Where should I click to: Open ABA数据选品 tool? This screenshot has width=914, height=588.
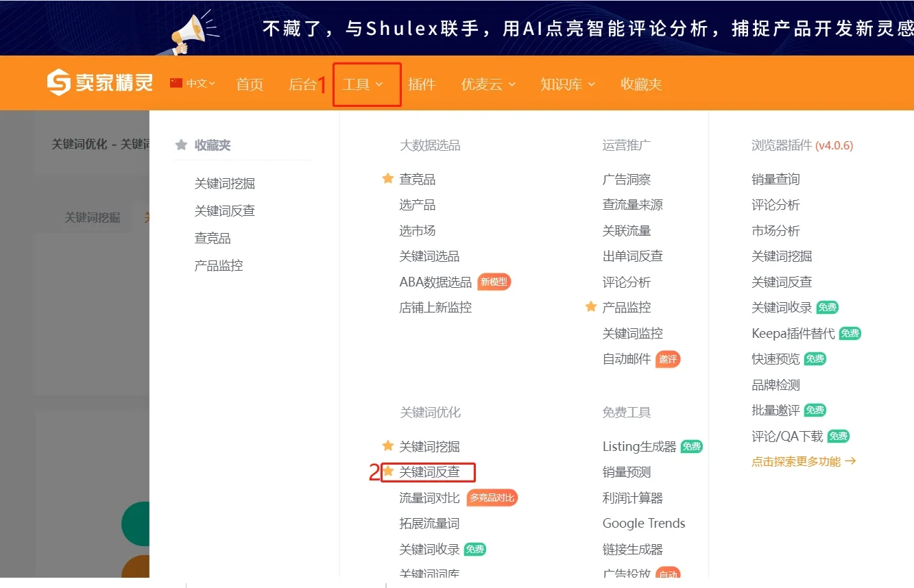[x=435, y=282]
